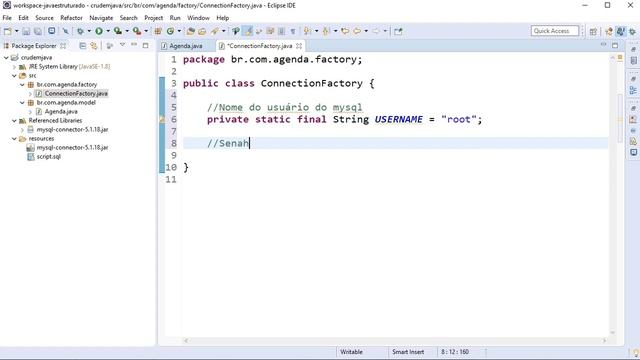Toggle the Java editor breadcrumb icon
The image size is (640, 360).
coord(236,31)
